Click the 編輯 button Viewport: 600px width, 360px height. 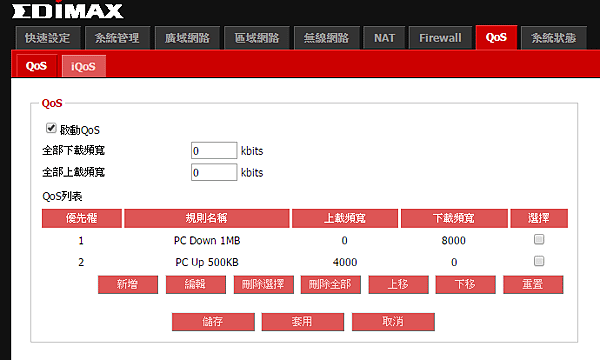coord(196,285)
